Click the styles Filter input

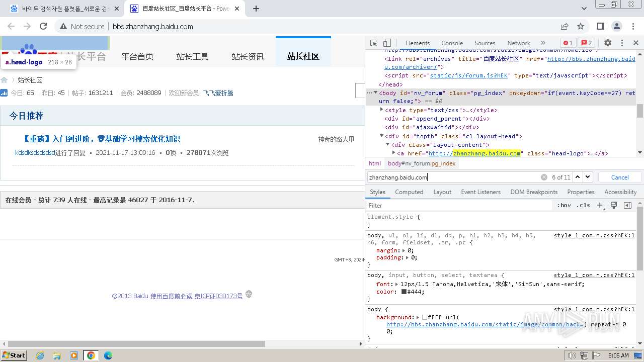pos(459,205)
